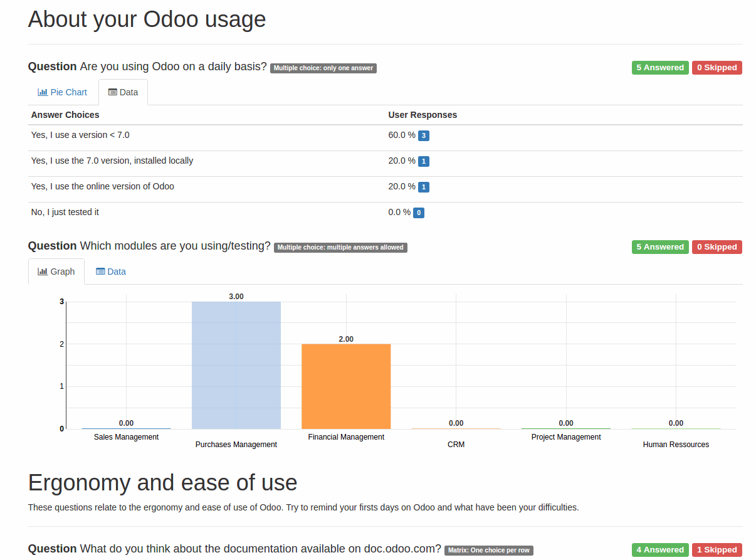Click the count badge 3 for version < 7.0
This screenshot has height=560, width=756.
(x=424, y=135)
